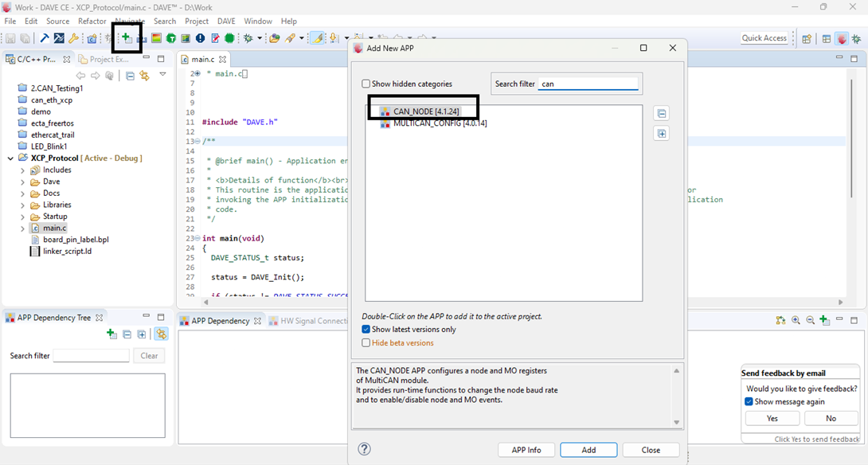Click the Build hammer toolbar icon
868x465 pixels.
(45, 38)
